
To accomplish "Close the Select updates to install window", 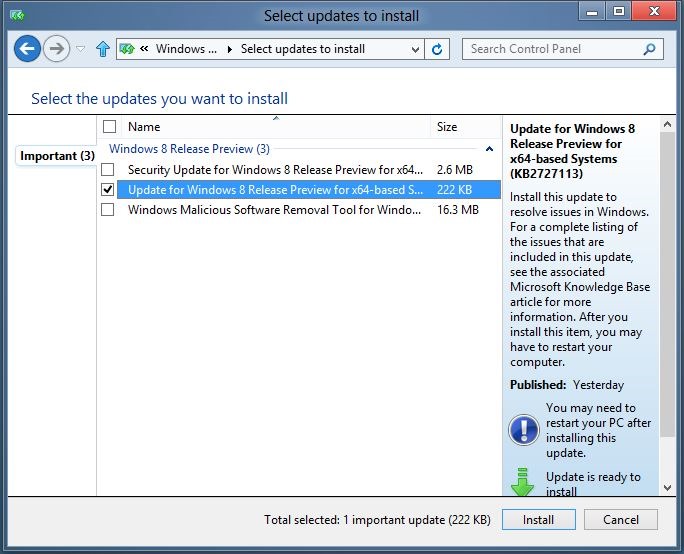I will [x=654, y=11].
